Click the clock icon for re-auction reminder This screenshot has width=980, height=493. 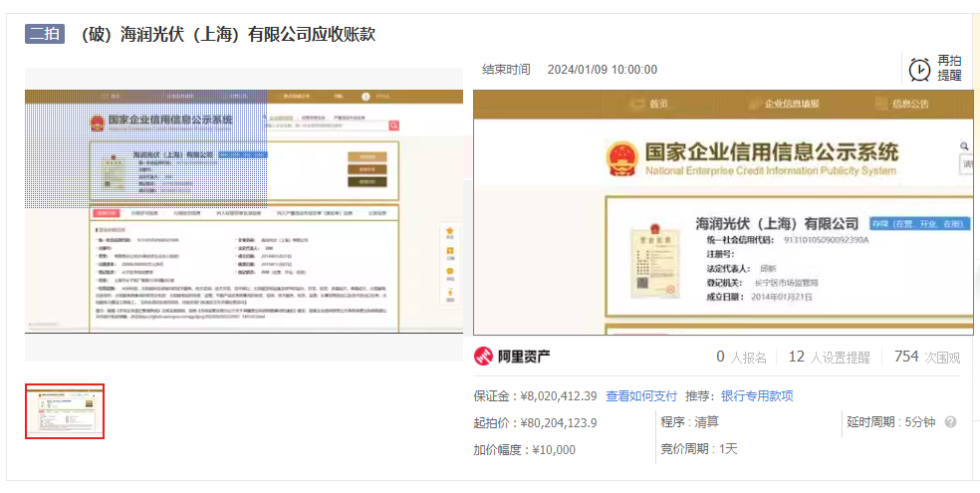click(x=918, y=69)
